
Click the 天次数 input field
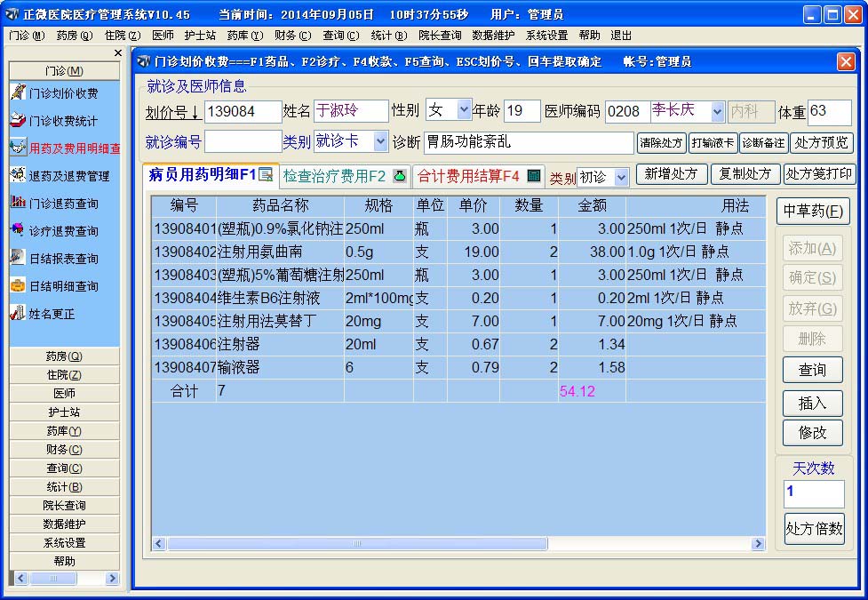coord(814,493)
